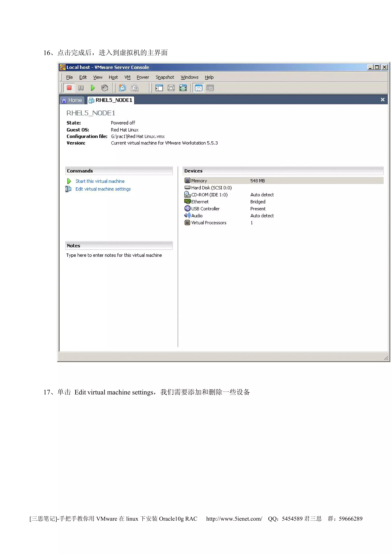Screen dimensions: 392x555
Task: Click the Commands section header
Action: (119, 171)
